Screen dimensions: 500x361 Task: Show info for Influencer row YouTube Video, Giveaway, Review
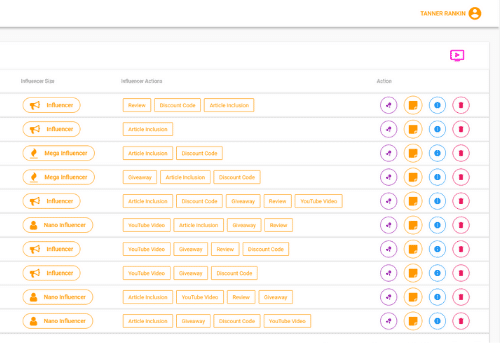(437, 249)
